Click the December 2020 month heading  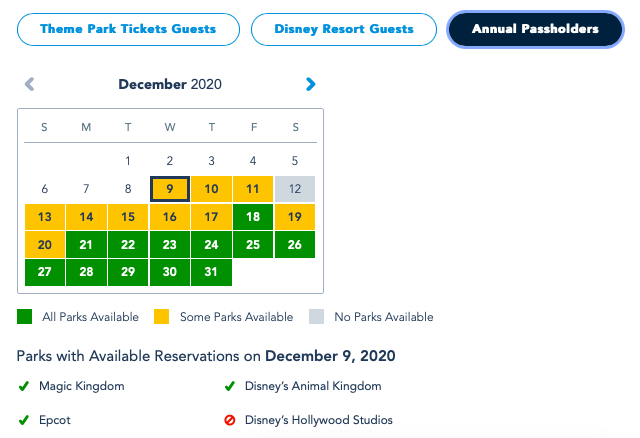click(x=170, y=85)
